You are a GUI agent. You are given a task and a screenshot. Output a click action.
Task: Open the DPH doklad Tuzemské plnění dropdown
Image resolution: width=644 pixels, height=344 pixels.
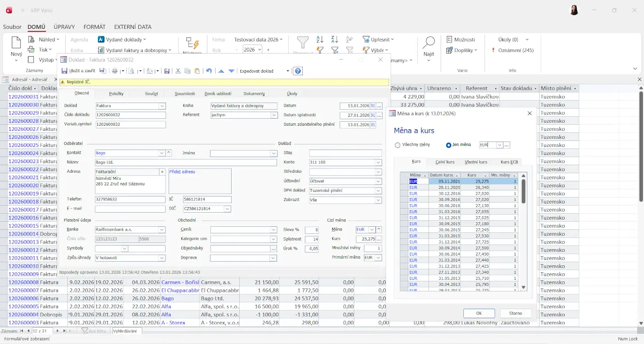(378, 191)
